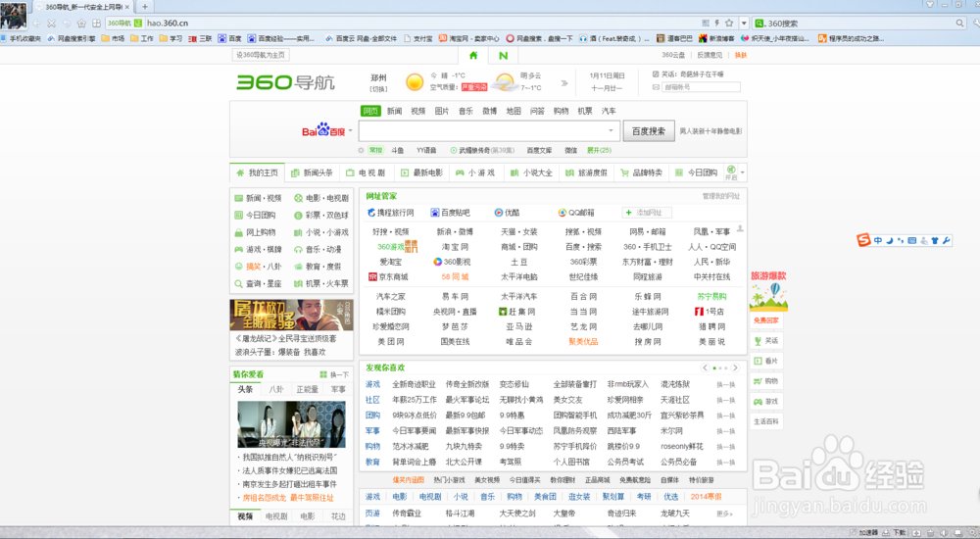Open the green N icon tab
This screenshot has width=980, height=539.
coord(503,55)
